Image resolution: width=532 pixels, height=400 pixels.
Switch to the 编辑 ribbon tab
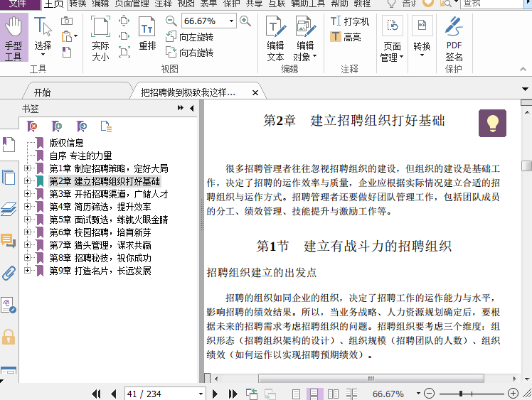click(x=100, y=4)
